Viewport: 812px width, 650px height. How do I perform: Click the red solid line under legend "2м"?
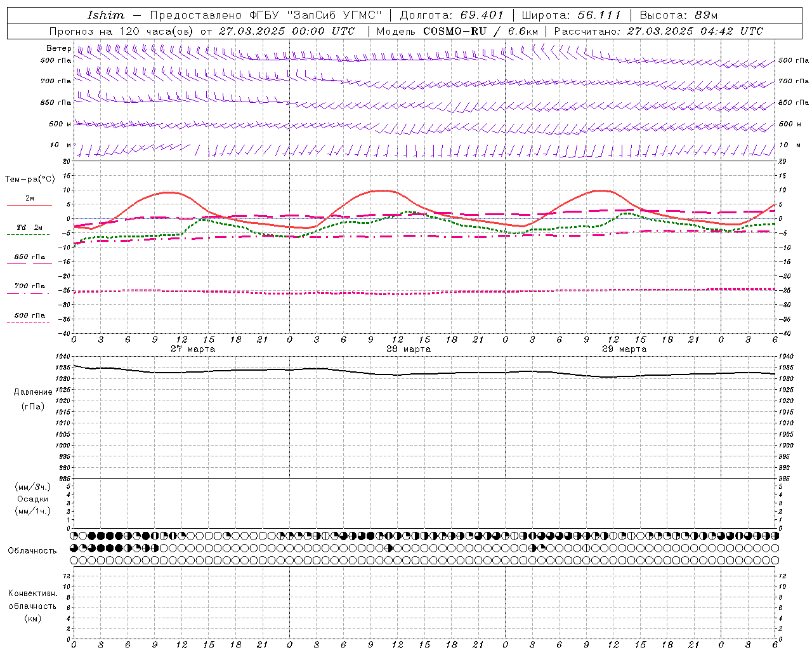pos(29,205)
